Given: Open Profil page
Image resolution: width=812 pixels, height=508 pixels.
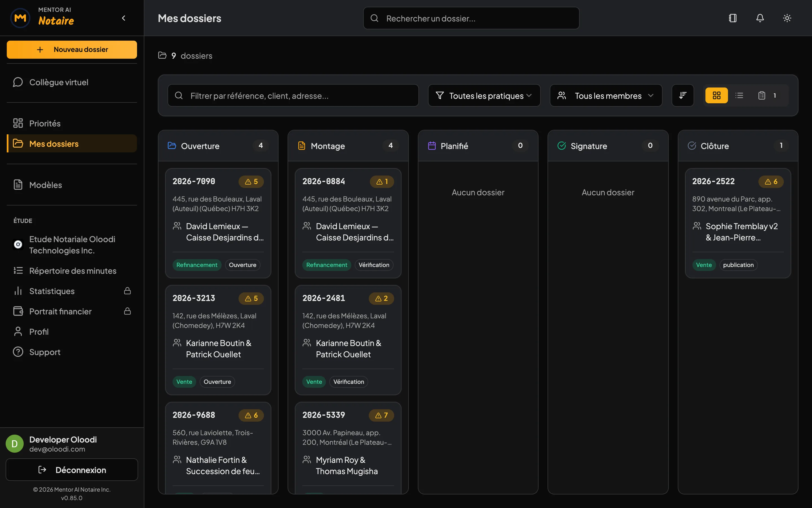Looking at the screenshot, I should (x=72, y=332).
